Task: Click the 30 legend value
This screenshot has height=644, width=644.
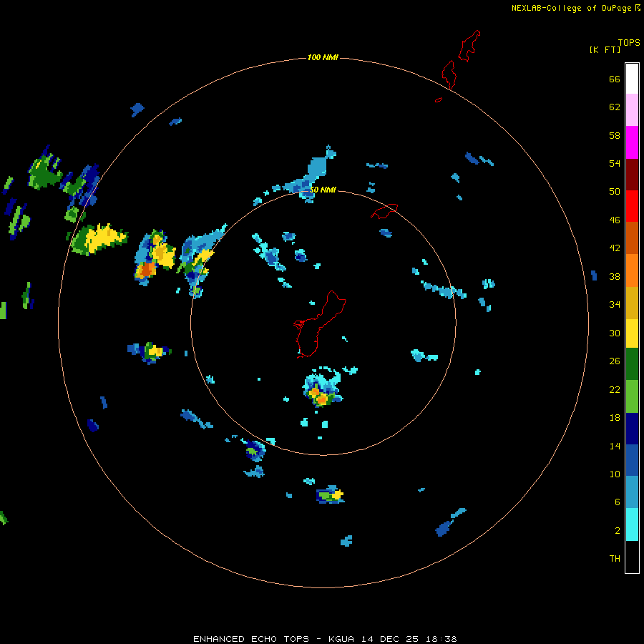Action: point(615,333)
